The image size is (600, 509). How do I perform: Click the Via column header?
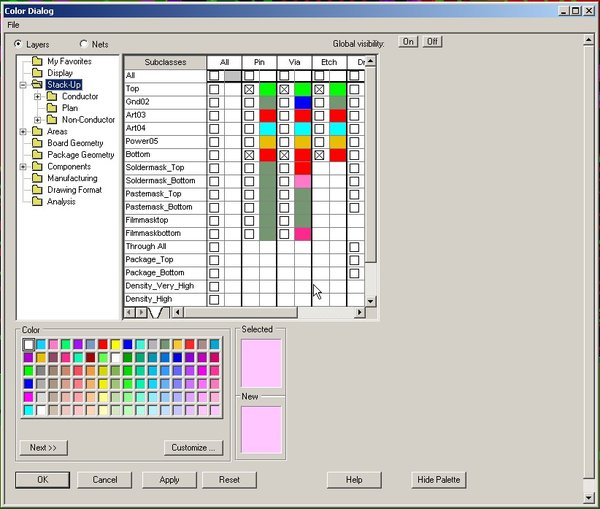294,62
